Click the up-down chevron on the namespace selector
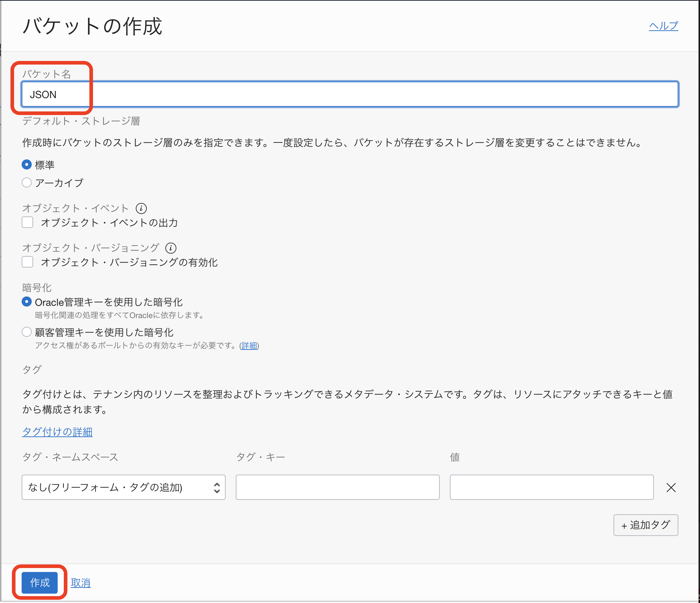This screenshot has height=603, width=700. [217, 487]
